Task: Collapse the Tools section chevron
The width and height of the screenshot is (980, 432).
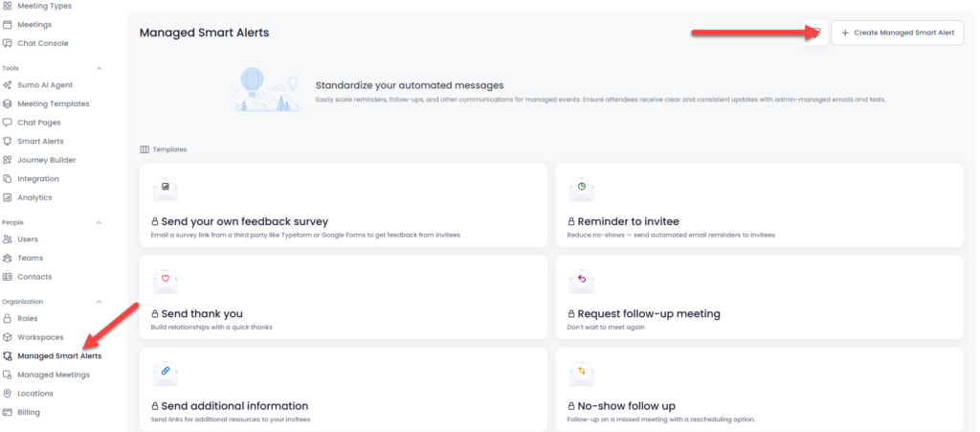Action: pyautogui.click(x=99, y=68)
